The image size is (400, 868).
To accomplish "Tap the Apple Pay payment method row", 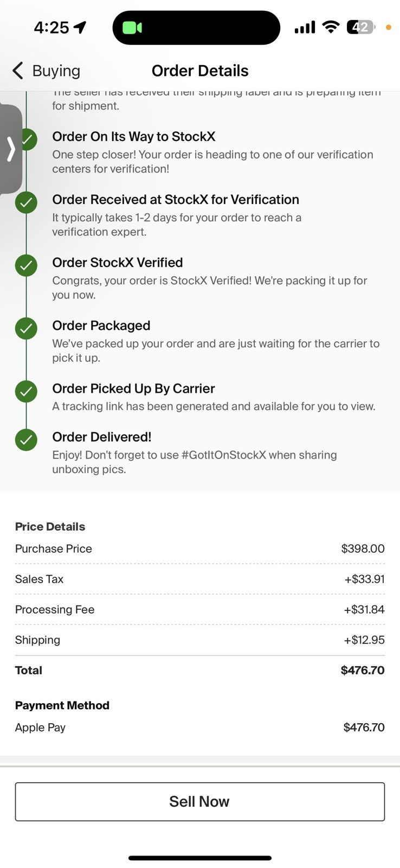I will click(x=200, y=727).
